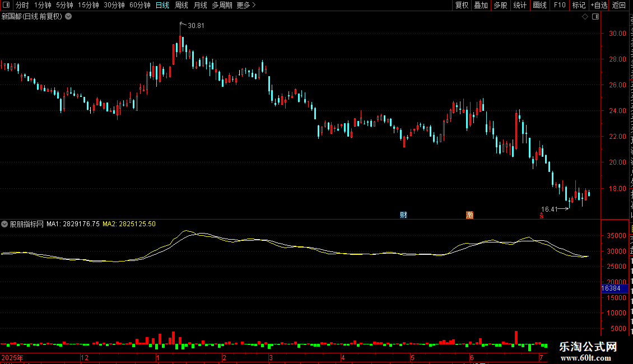
Task: Click the MA1 value text
Action: pyautogui.click(x=73, y=224)
